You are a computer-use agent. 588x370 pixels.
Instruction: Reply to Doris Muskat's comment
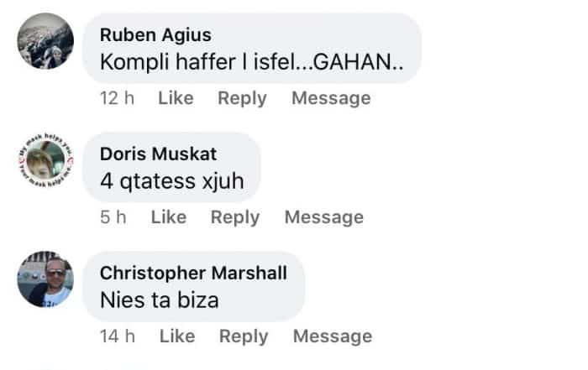pyautogui.click(x=235, y=217)
